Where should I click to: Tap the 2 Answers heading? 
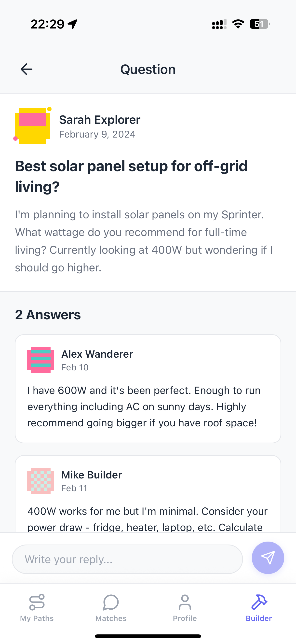[48, 314]
